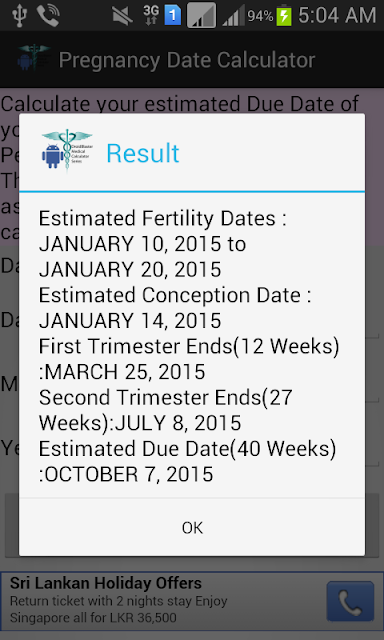
Task: Click the Result dialog title text
Action: [143, 153]
